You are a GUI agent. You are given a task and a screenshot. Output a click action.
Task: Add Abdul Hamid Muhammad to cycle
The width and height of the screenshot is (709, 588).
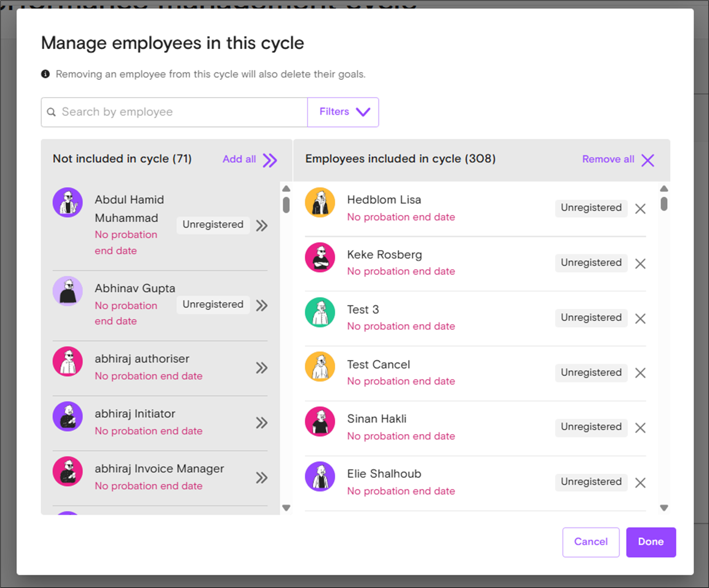[262, 225]
